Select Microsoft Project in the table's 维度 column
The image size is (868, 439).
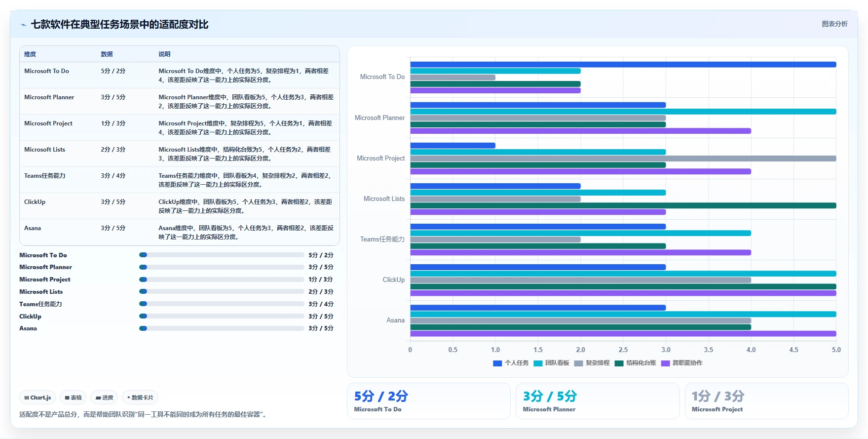point(48,123)
